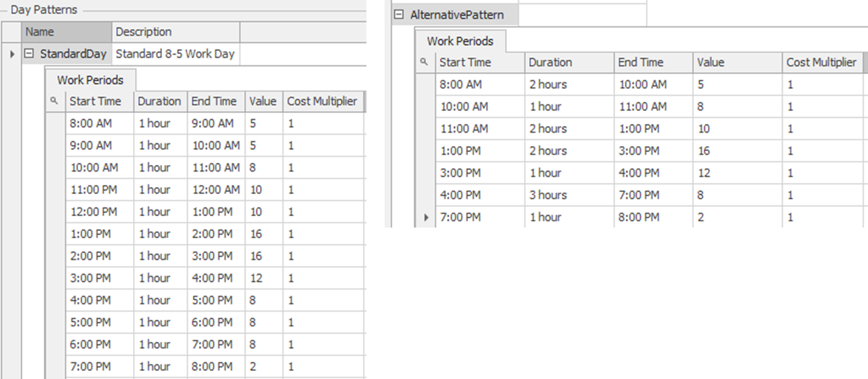This screenshot has height=379, width=868.
Task: Click Duration header in AlternativePattern grid
Action: [x=569, y=62]
